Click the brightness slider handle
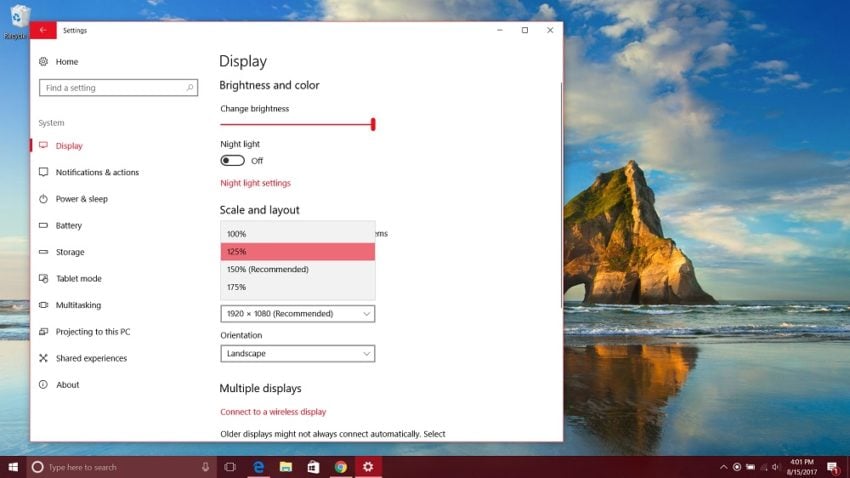 tap(373, 124)
